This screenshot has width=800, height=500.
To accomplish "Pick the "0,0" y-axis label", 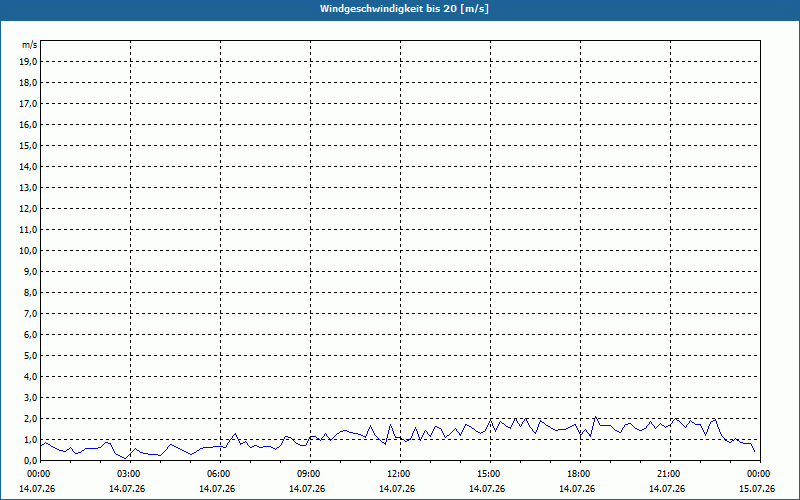I will [x=30, y=460].
